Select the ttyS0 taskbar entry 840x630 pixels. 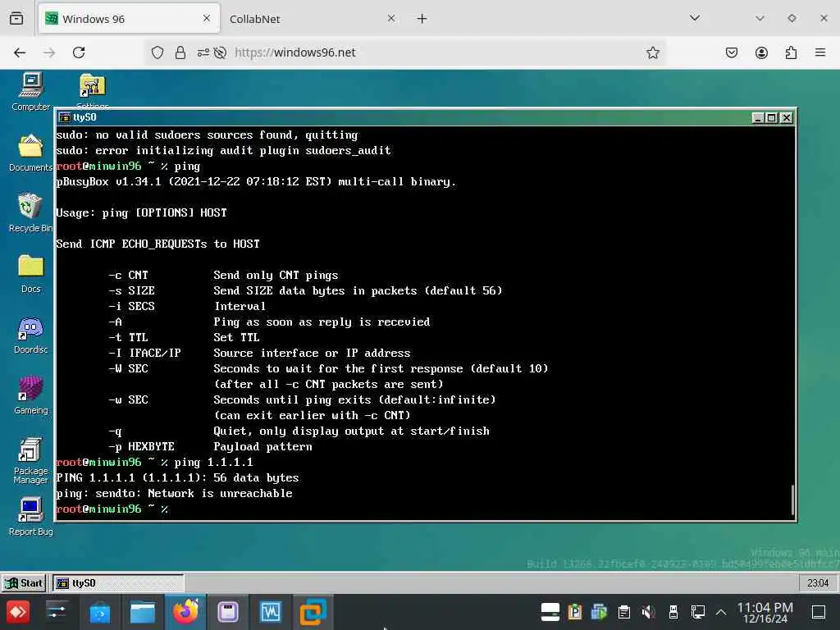(118, 583)
